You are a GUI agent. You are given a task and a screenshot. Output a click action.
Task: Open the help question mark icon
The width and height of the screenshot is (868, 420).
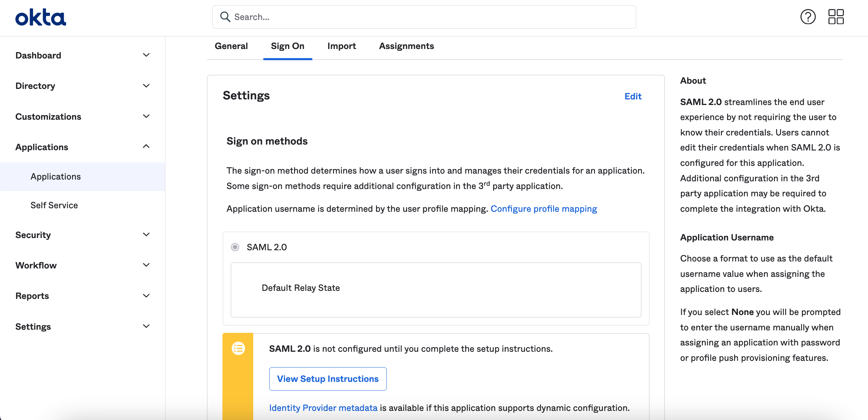(808, 17)
